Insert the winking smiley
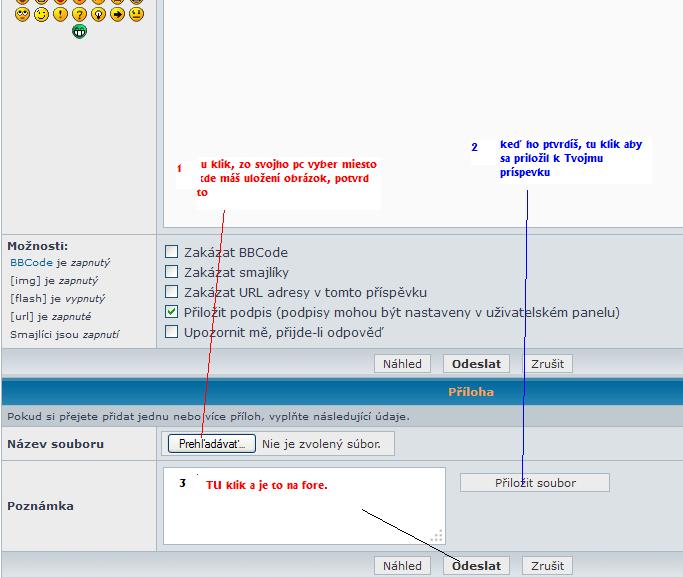Image resolution: width=683 pixels, height=578 pixels. coord(41,14)
